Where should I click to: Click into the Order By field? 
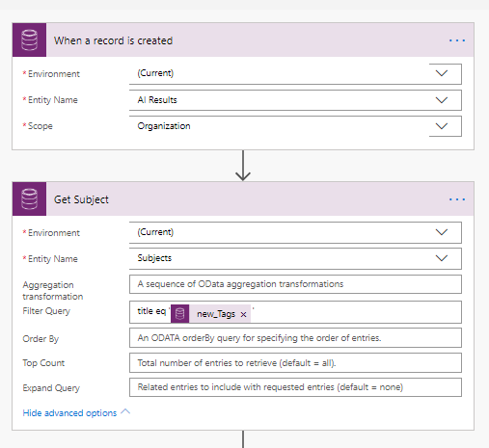coord(295,338)
